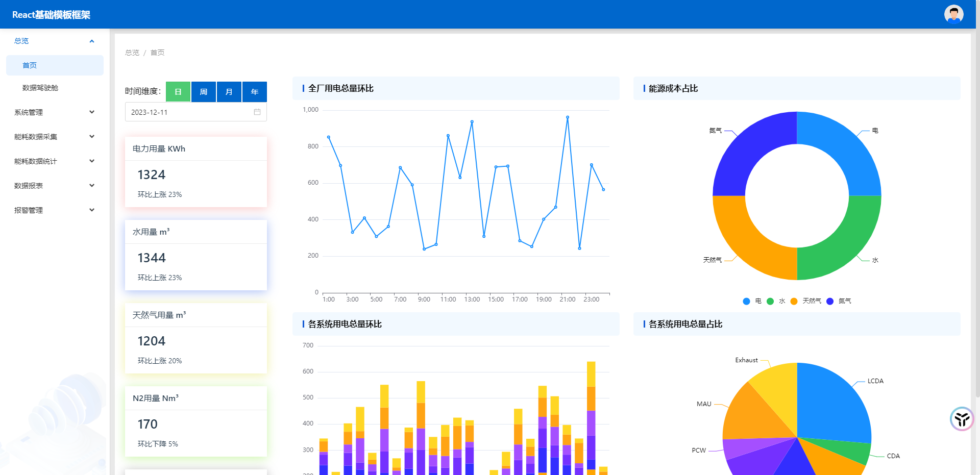The height and width of the screenshot is (475, 980).
Task: Open the 数据报表 menu
Action: (55, 186)
